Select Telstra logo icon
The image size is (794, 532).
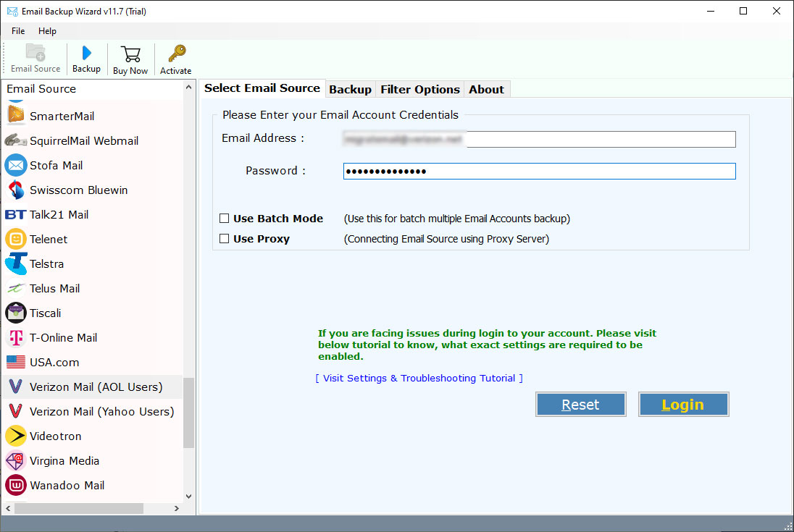(x=16, y=263)
